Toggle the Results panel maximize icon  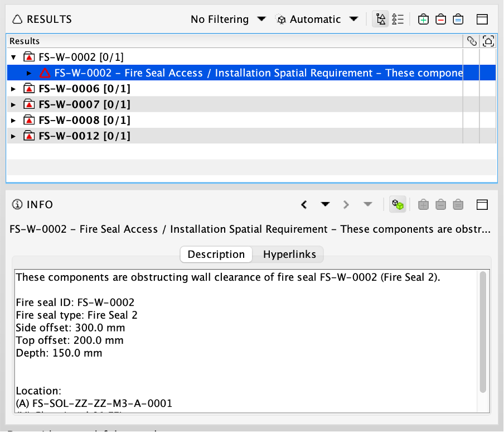coord(483,19)
